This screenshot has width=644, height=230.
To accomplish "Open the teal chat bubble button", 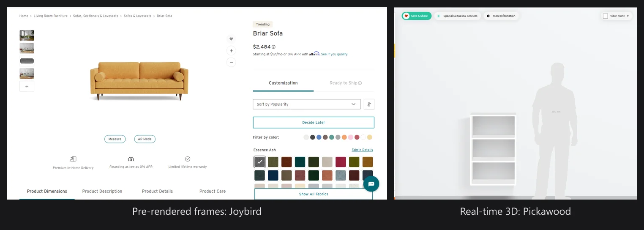I will click(x=371, y=183).
